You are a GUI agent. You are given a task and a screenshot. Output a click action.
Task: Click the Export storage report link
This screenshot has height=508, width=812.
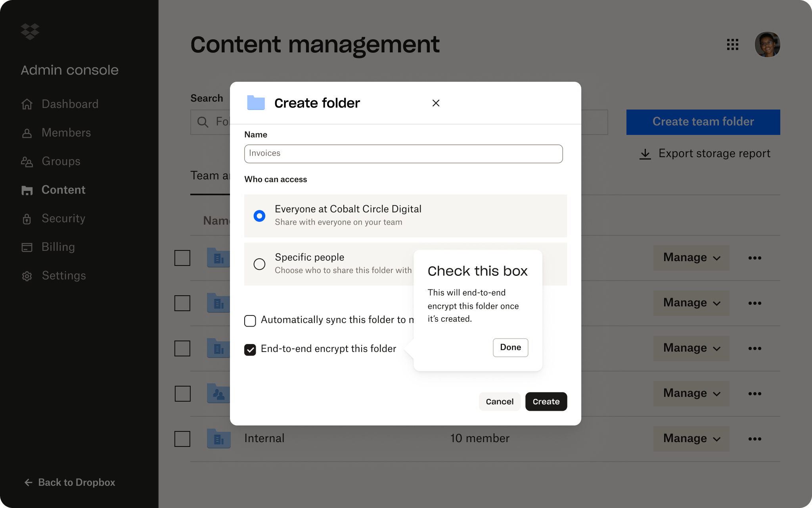coord(705,154)
